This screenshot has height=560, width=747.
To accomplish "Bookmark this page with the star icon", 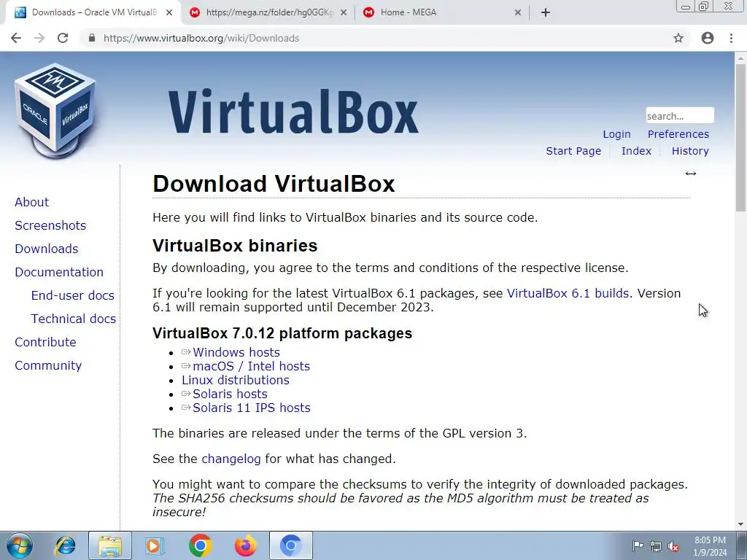I will tap(678, 38).
